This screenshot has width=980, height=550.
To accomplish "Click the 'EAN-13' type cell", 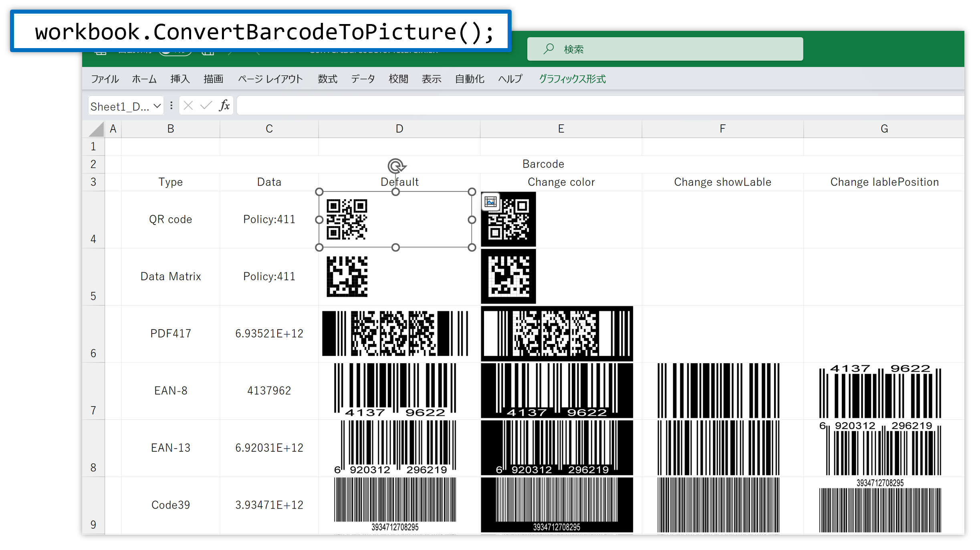I will pyautogui.click(x=171, y=448).
